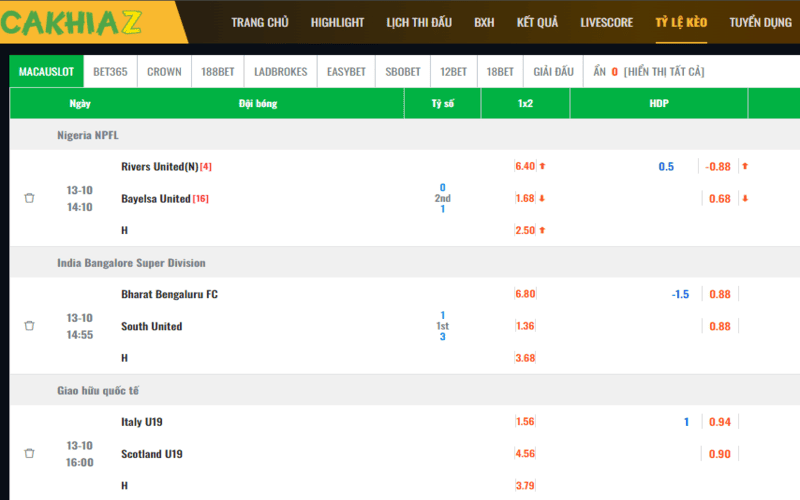Open the TỶ LỆ KÈO menu
800x500 pixels.
coord(681,22)
